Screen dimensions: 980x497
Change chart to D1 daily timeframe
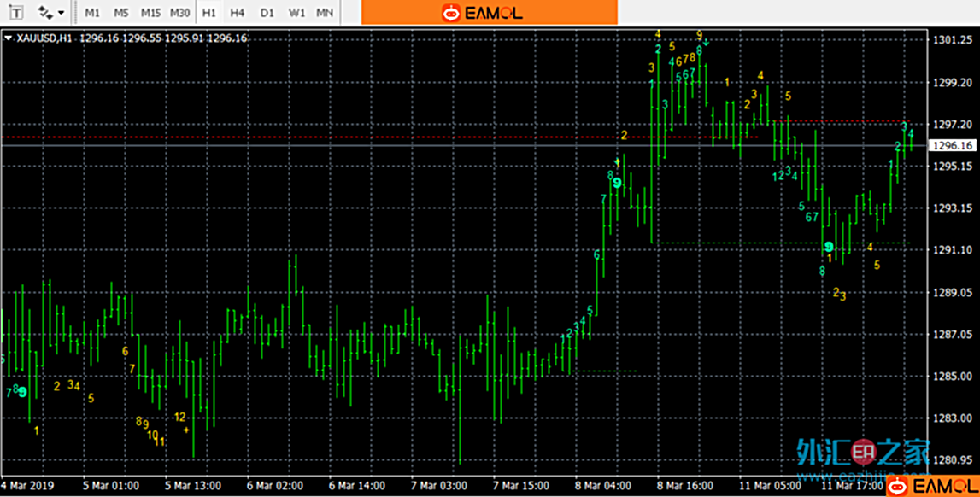(x=267, y=13)
